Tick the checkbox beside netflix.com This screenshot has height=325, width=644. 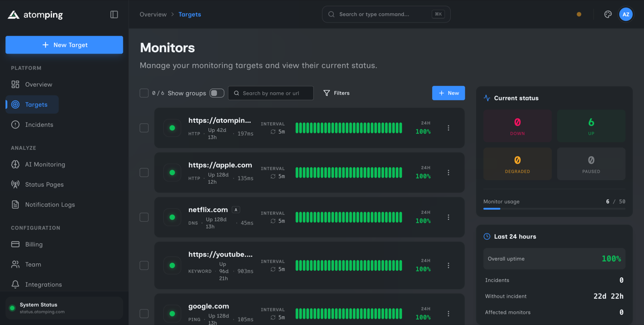pyautogui.click(x=144, y=217)
